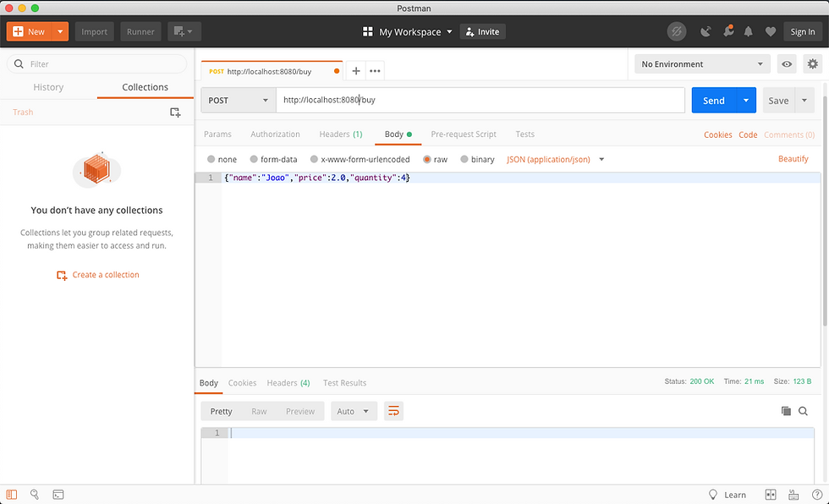Open the JSON (application/json) type dropdown
This screenshot has width=829, height=504.
click(555, 159)
